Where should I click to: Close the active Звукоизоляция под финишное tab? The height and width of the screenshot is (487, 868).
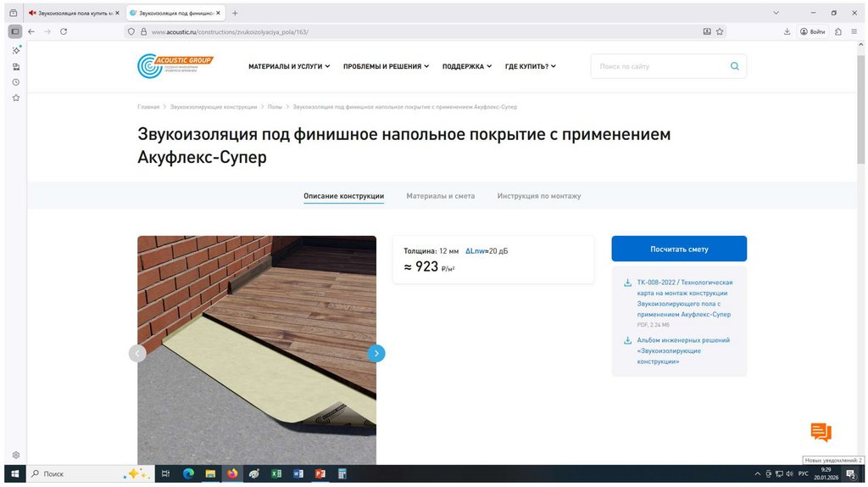218,13
